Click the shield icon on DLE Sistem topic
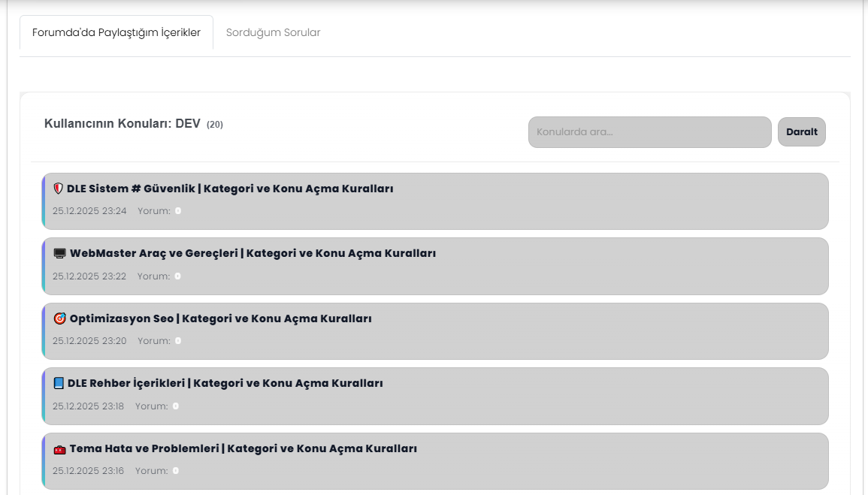 click(x=58, y=189)
